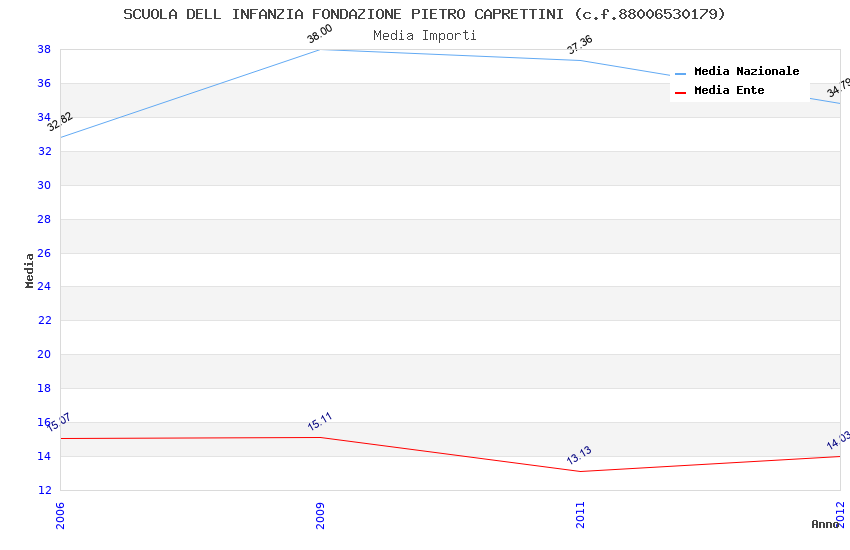
Task: Click the Media Ente legend label
Action: pos(729,90)
